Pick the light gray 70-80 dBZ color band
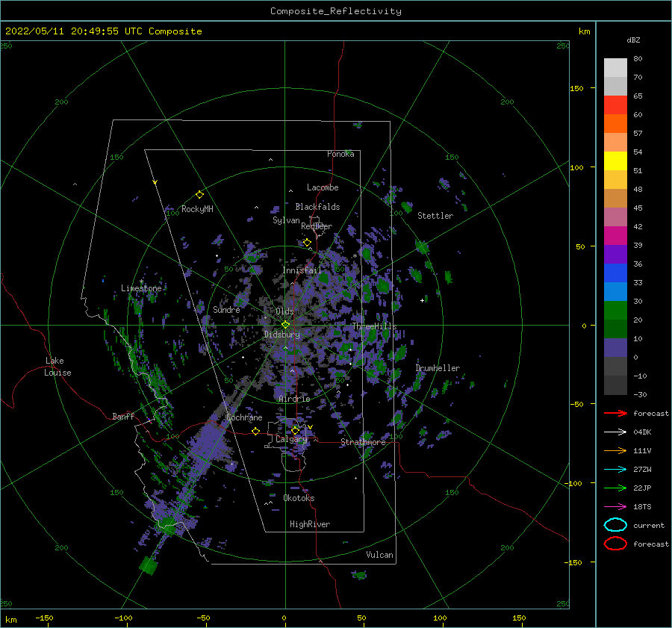The width and height of the screenshot is (672, 628). 615,68
